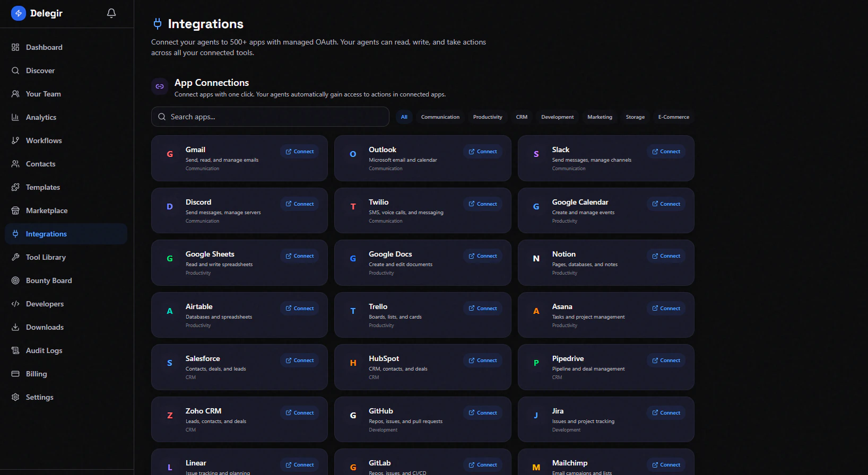Click the Workflows branch icon

(15, 140)
